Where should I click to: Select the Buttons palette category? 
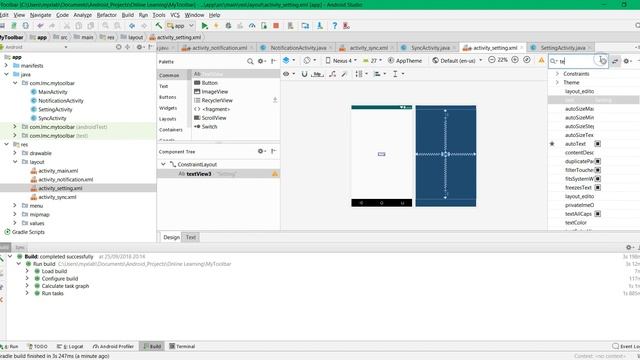(167, 97)
